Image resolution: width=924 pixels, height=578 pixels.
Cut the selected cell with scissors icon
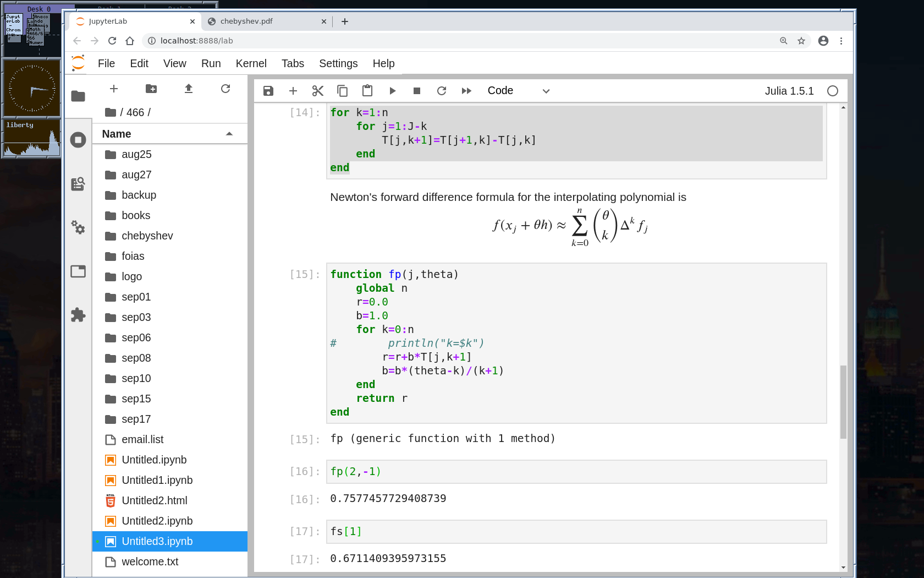click(317, 91)
